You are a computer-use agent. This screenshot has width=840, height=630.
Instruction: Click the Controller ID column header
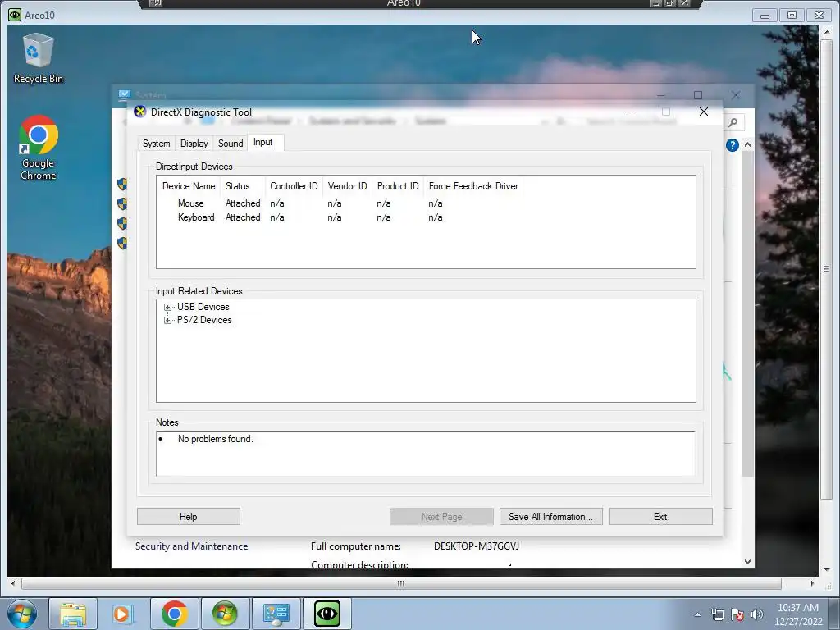(294, 186)
